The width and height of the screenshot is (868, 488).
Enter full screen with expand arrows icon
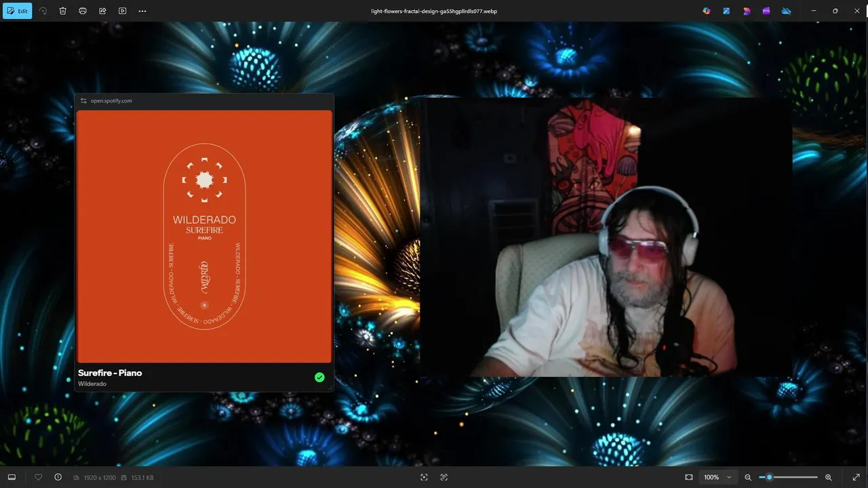[856, 477]
